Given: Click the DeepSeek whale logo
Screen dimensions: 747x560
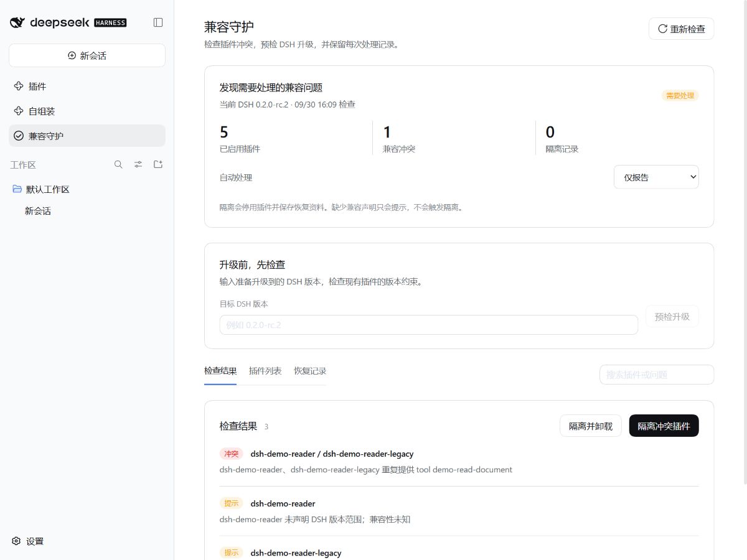Looking at the screenshot, I should click(x=17, y=22).
